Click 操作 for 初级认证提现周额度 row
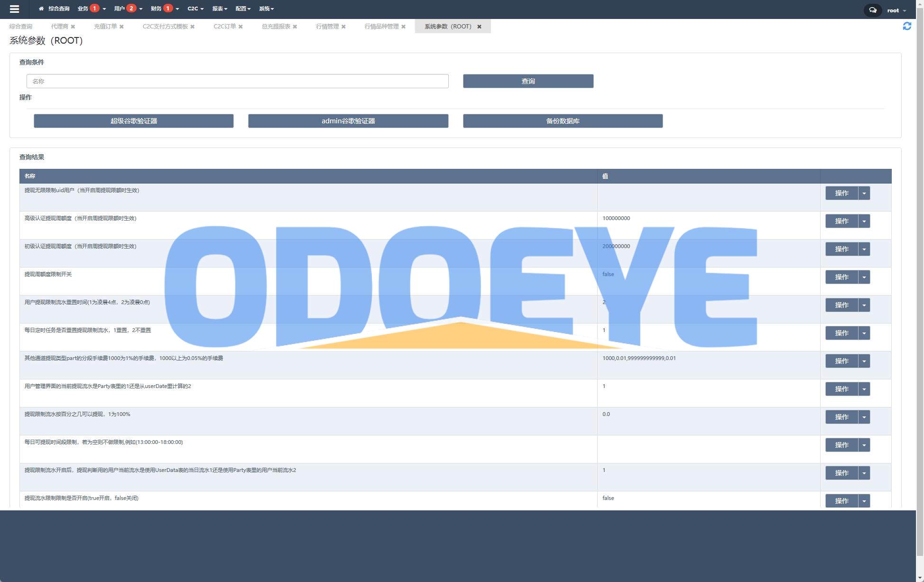 pyautogui.click(x=841, y=249)
